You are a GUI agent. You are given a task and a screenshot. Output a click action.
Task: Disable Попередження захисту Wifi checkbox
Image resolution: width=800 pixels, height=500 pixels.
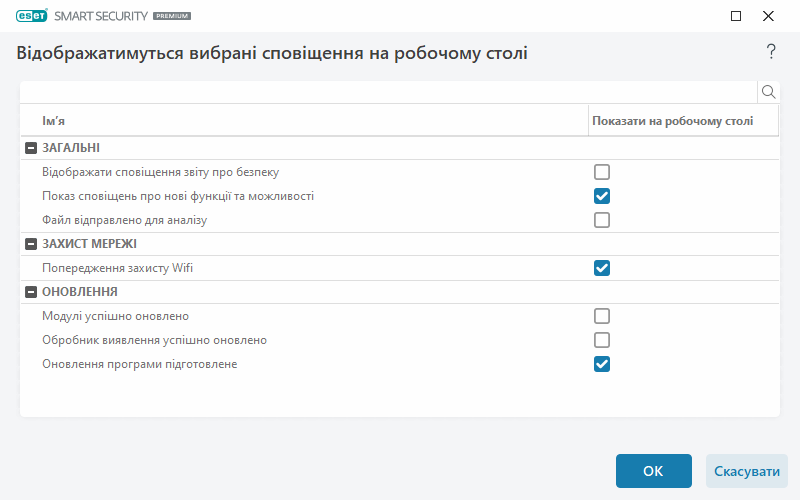(602, 268)
